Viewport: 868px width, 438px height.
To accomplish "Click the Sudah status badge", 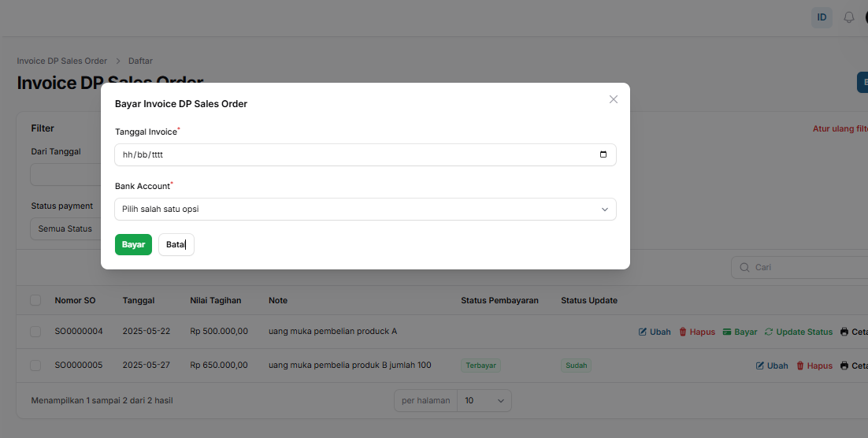I will pyautogui.click(x=577, y=366).
